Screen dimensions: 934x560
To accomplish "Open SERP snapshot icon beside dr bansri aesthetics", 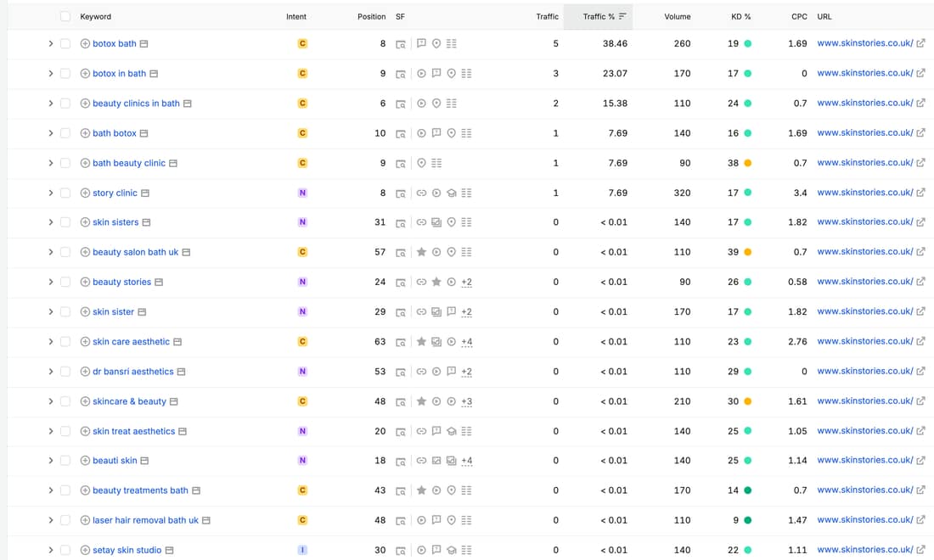I will pyautogui.click(x=181, y=372).
